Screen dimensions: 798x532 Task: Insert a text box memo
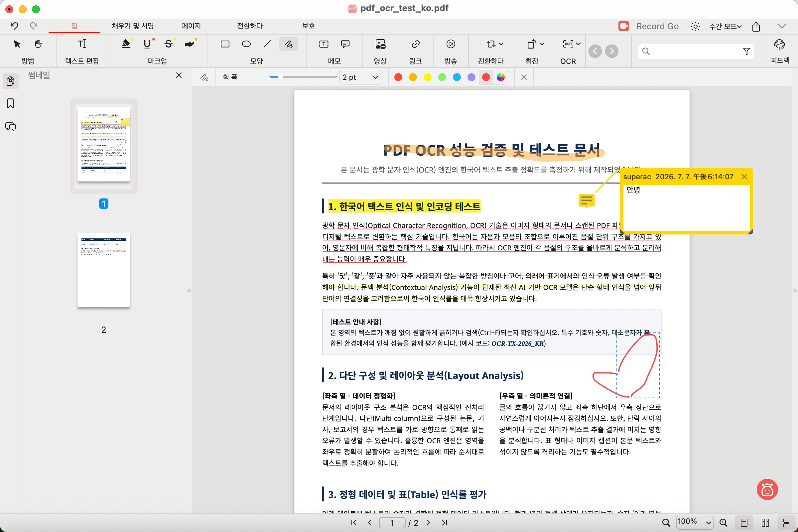[324, 44]
